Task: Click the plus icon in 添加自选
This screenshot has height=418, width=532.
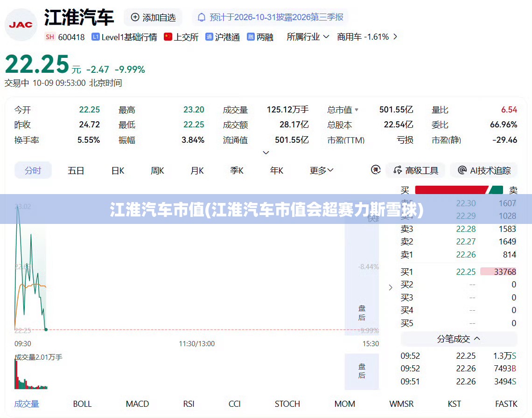Action: 135,17
